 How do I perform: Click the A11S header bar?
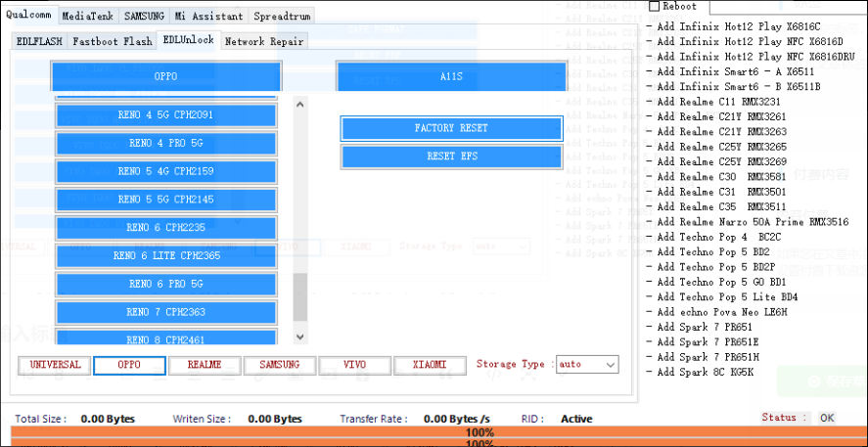[451, 76]
